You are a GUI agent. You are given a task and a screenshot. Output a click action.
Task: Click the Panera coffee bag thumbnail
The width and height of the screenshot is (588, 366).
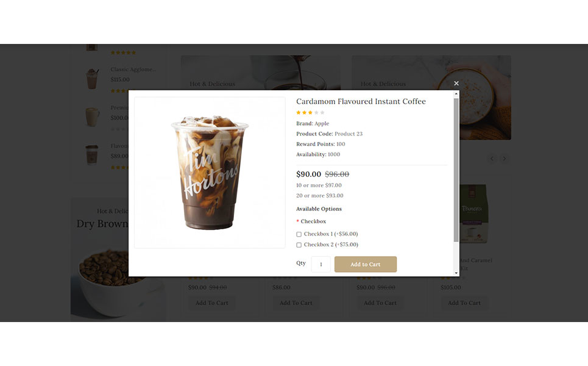[473, 213]
